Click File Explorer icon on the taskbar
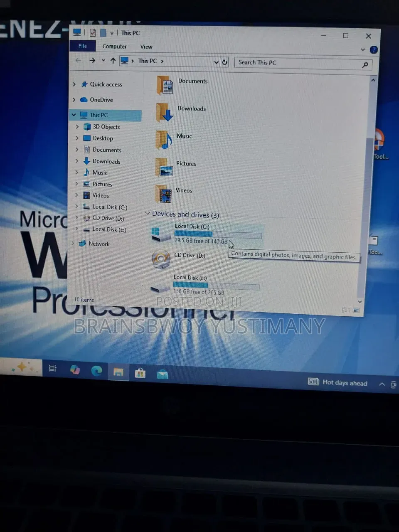 click(118, 372)
